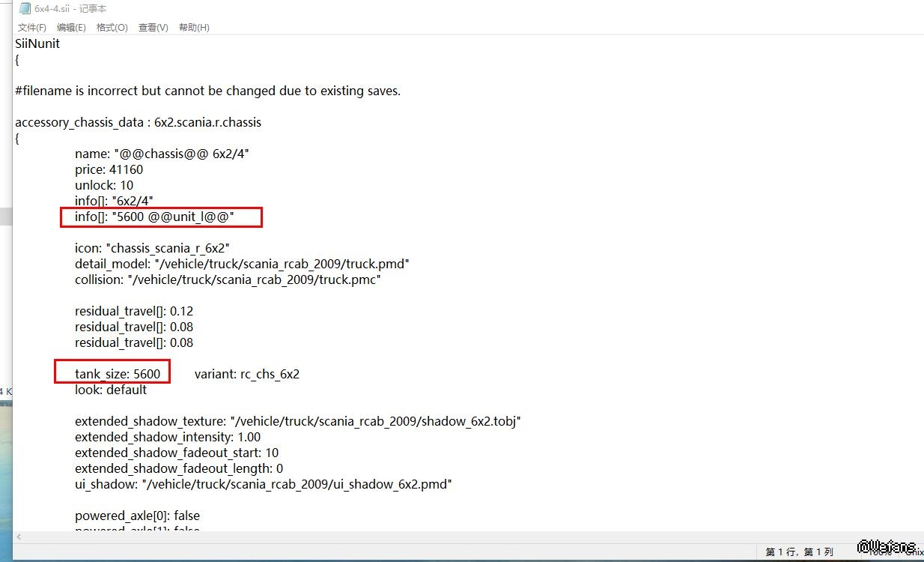Click the horizontal scrollbar track at the bottom
This screenshot has height=562, width=924.
[449, 537]
